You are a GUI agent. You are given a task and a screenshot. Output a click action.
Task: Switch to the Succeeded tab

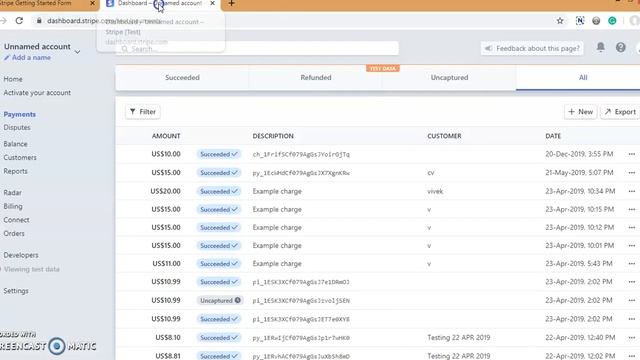[182, 78]
